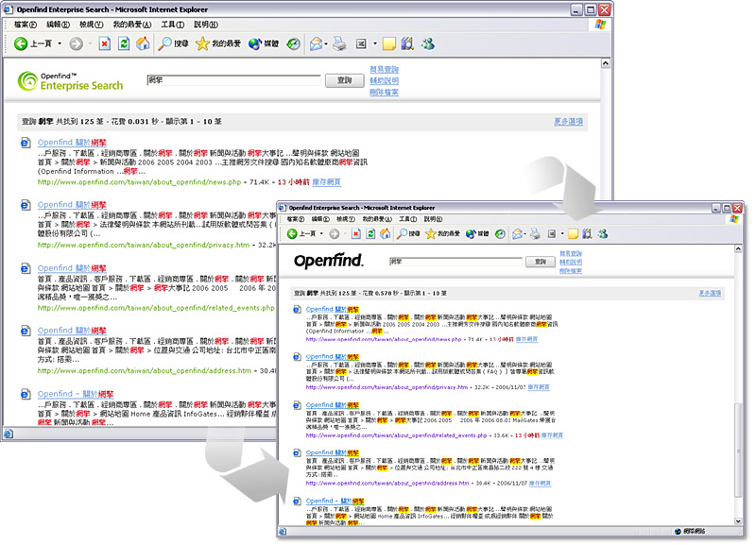Launch the Messenger icon in the back window toolbar
The image size is (756, 545).
[x=428, y=43]
